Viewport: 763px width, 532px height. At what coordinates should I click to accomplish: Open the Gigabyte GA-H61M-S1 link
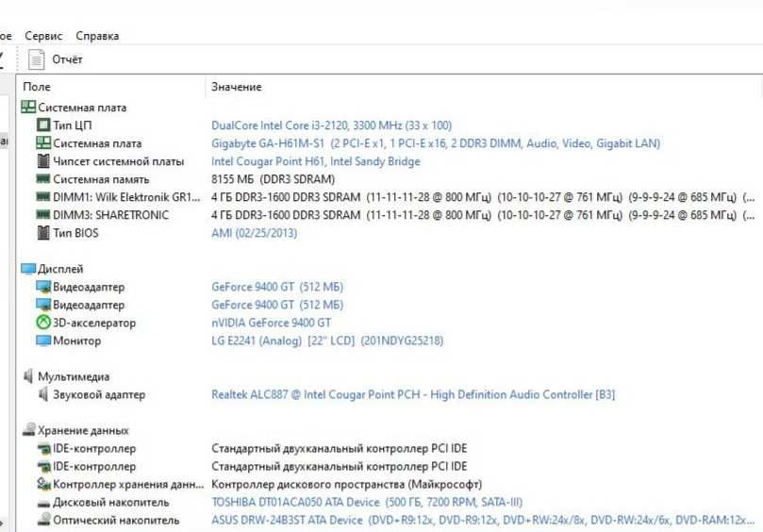click(x=436, y=143)
